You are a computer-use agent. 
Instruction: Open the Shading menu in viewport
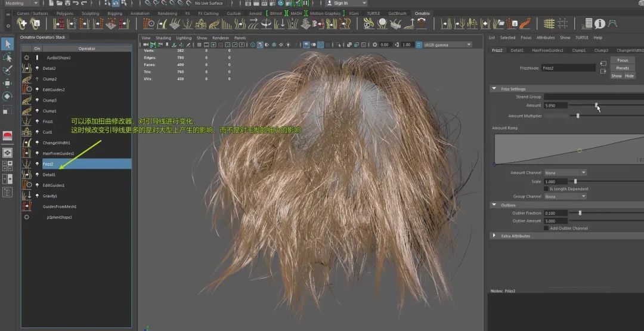click(x=163, y=38)
